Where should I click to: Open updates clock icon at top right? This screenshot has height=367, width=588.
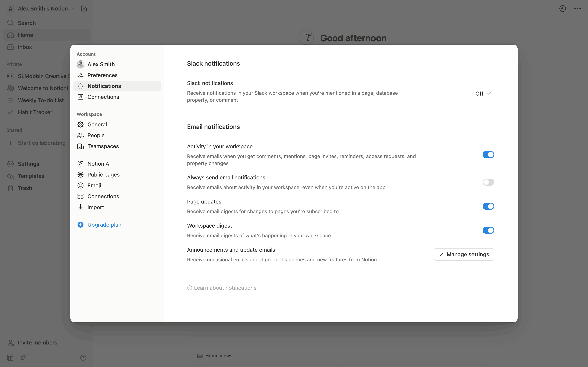tap(563, 9)
